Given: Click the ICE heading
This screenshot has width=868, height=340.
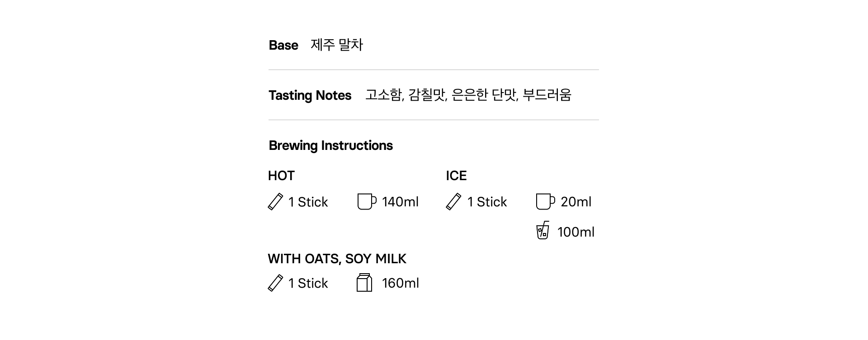Looking at the screenshot, I should (x=456, y=176).
